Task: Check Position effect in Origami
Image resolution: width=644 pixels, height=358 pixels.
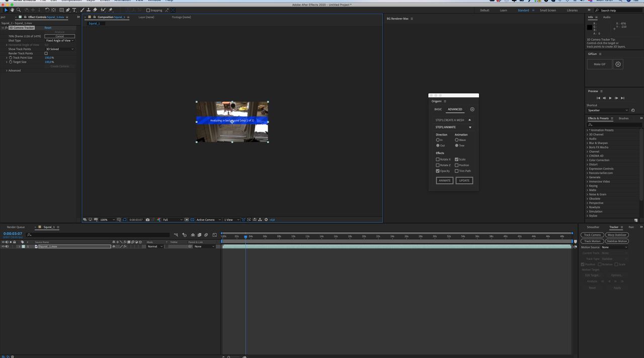Action: (457, 165)
